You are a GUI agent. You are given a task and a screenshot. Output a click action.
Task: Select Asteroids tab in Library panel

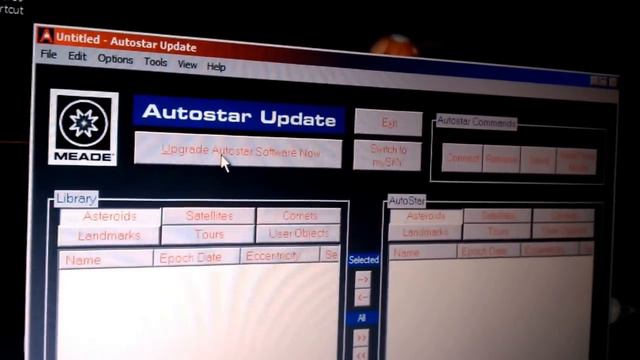point(110,216)
